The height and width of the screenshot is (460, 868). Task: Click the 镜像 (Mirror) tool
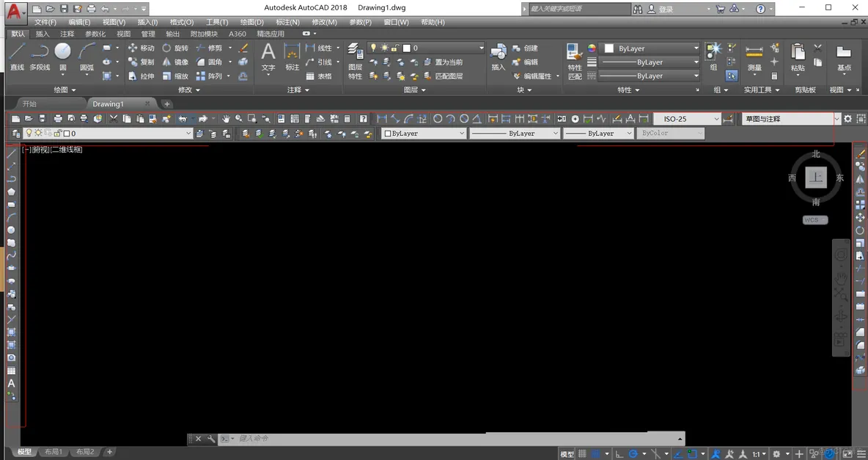[175, 62]
